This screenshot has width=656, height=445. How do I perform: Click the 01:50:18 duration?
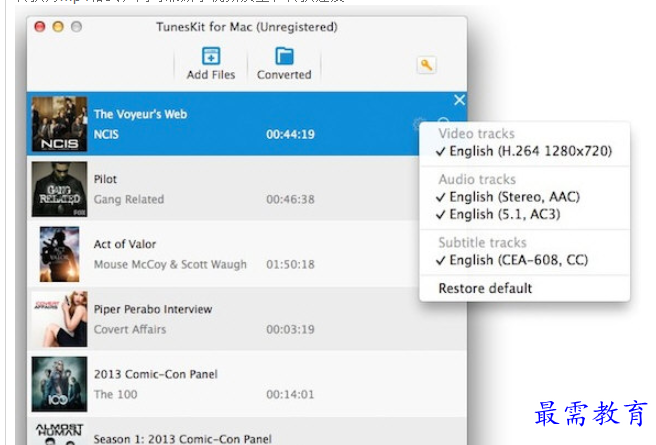(290, 264)
